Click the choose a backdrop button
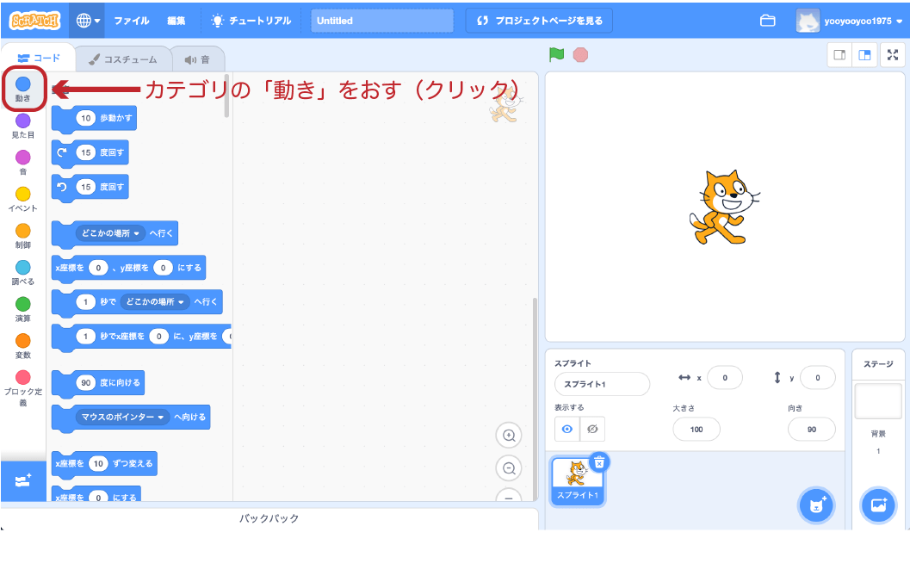The image size is (910, 588). tap(878, 505)
